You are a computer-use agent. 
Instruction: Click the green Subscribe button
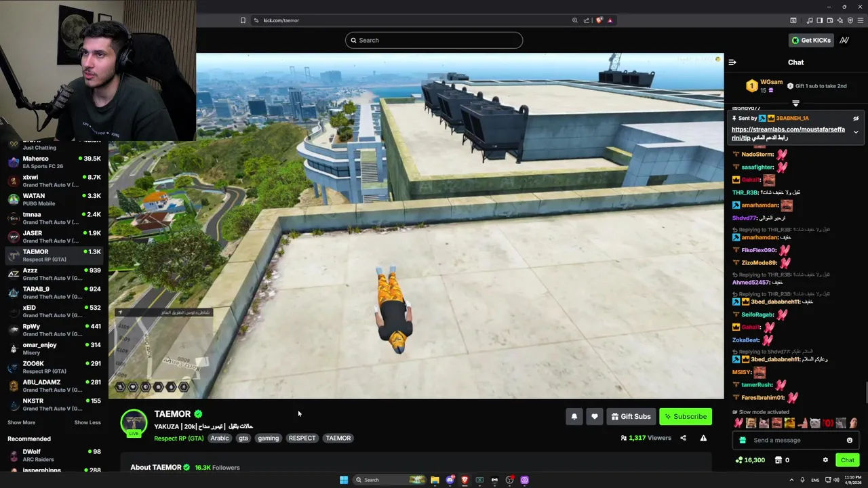[686, 417]
